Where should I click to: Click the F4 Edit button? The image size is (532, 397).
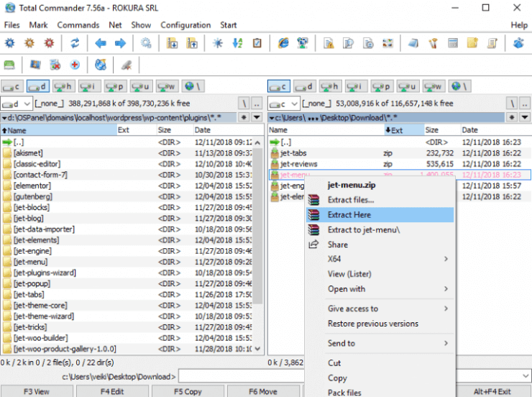(112, 391)
